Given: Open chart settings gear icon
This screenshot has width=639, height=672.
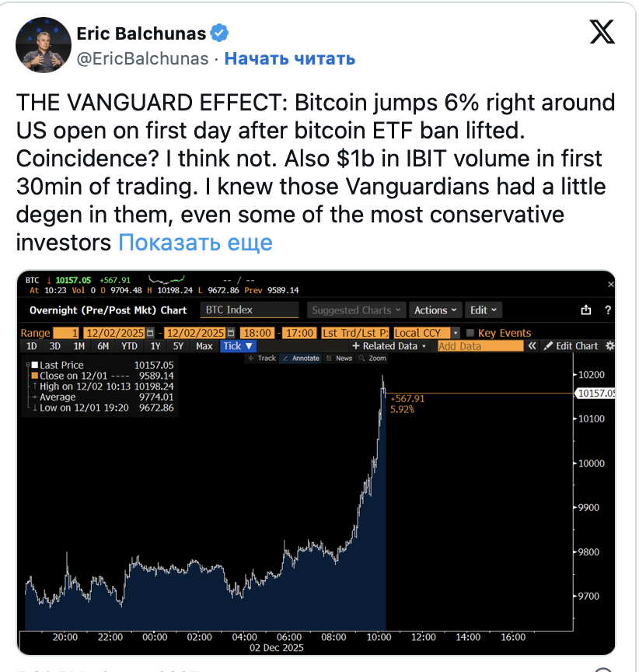Looking at the screenshot, I should coord(609,346).
